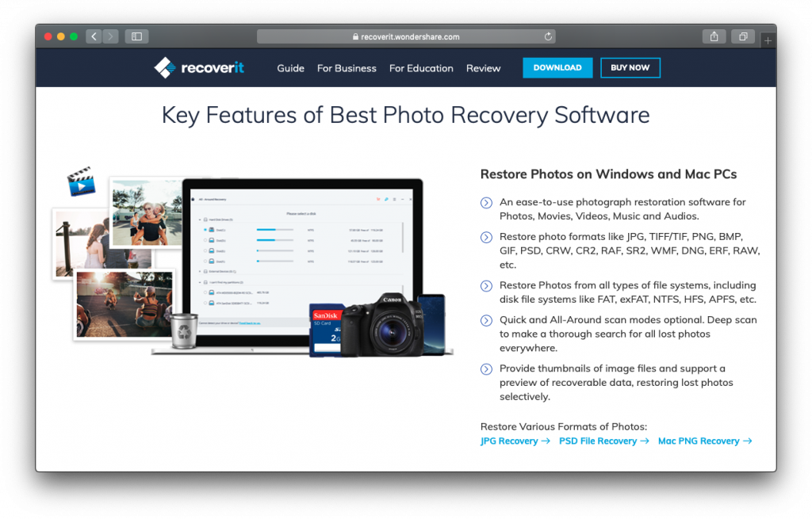Click the recycle bin image
812x519 pixels.
184,330
